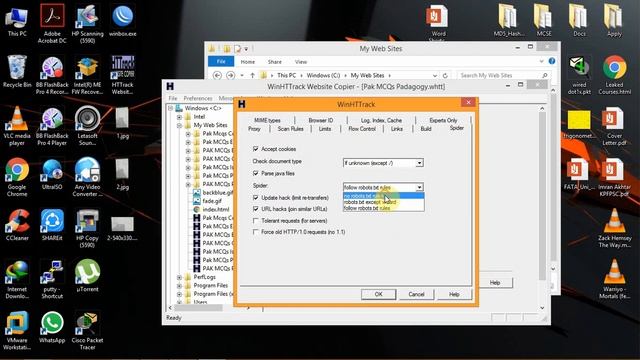Pick 'follow robots.txt rules' in open list

pyautogui.click(x=383, y=208)
